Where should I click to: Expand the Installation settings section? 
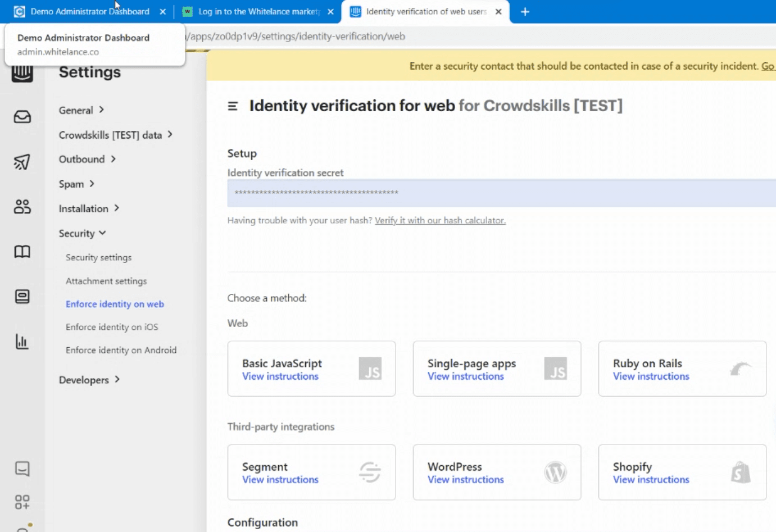point(89,208)
